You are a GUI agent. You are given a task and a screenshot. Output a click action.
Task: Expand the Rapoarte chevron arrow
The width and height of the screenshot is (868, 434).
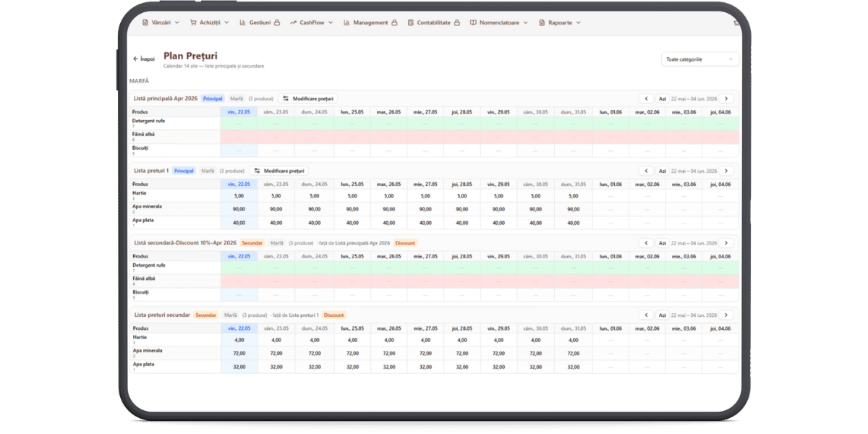(579, 22)
